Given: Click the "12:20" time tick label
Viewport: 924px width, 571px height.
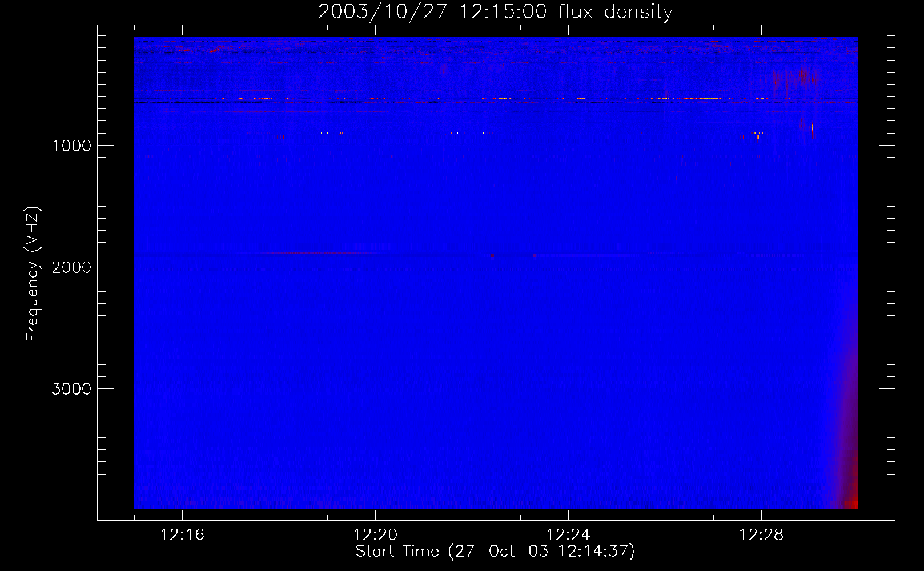Looking at the screenshot, I should pyautogui.click(x=375, y=535).
